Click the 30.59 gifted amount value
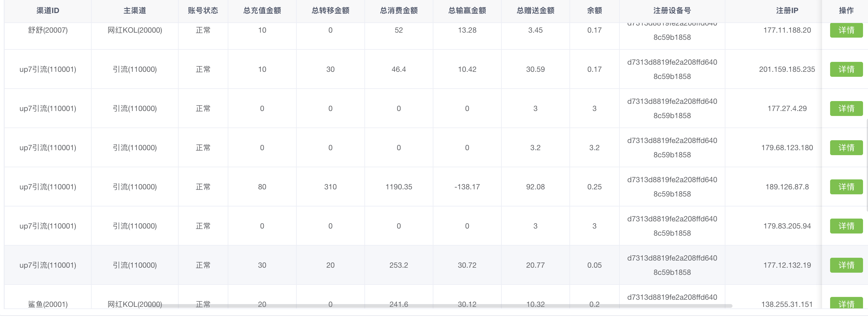868x319 pixels. (x=535, y=69)
